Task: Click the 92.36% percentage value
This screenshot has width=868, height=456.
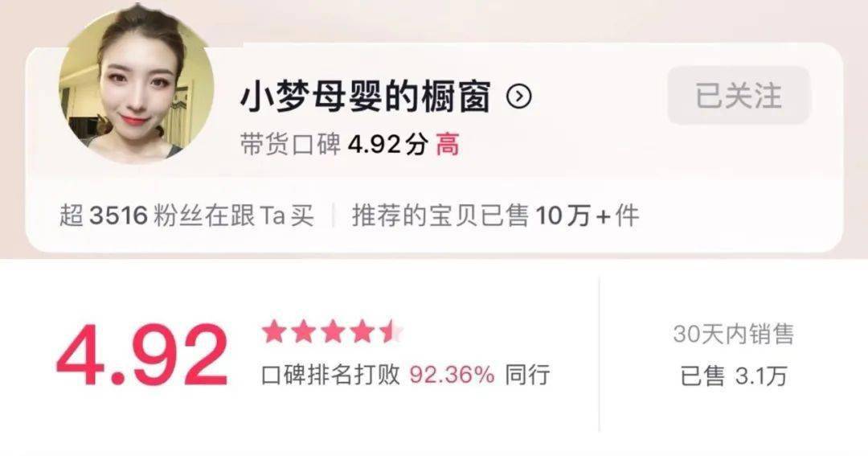Action: click(452, 375)
